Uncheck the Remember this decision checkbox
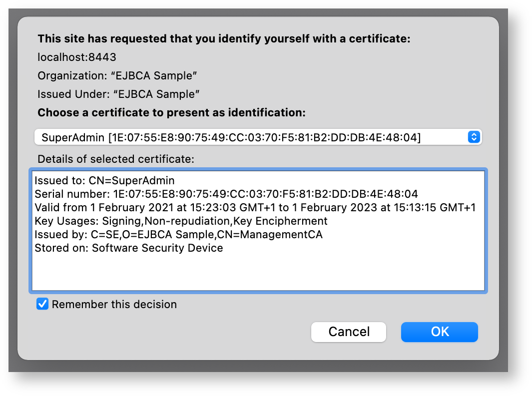This screenshot has width=532, height=396. (x=43, y=304)
